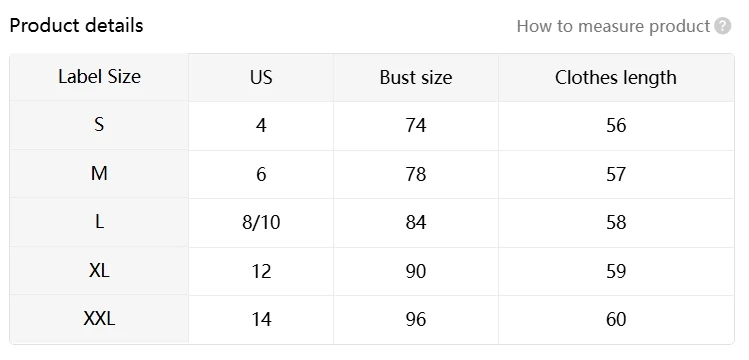This screenshot has width=749, height=360.
Task: Click the Clothes length column header
Action: (616, 77)
